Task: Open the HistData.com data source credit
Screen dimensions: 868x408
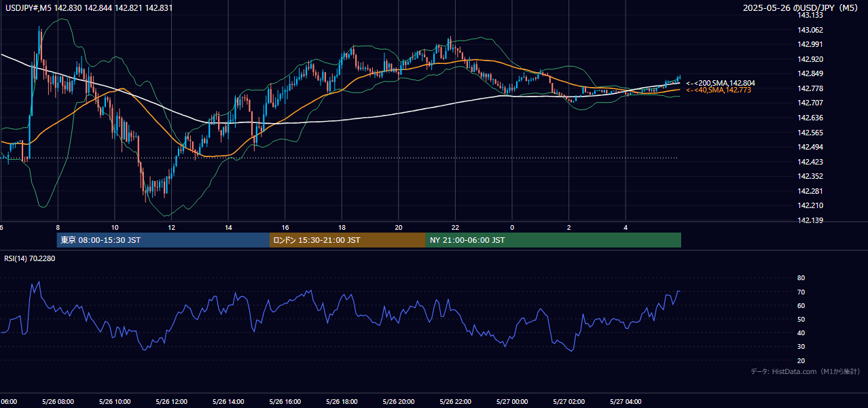Action: click(806, 371)
